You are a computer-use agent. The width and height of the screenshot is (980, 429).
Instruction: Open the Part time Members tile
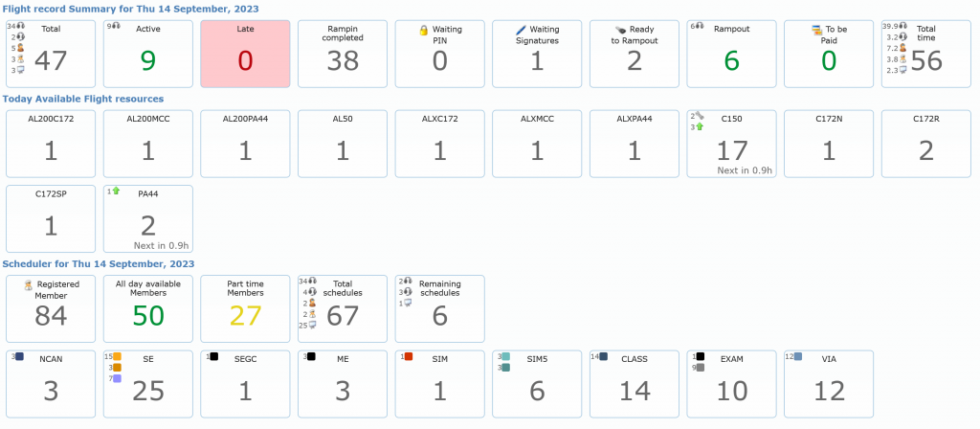pyautogui.click(x=245, y=308)
